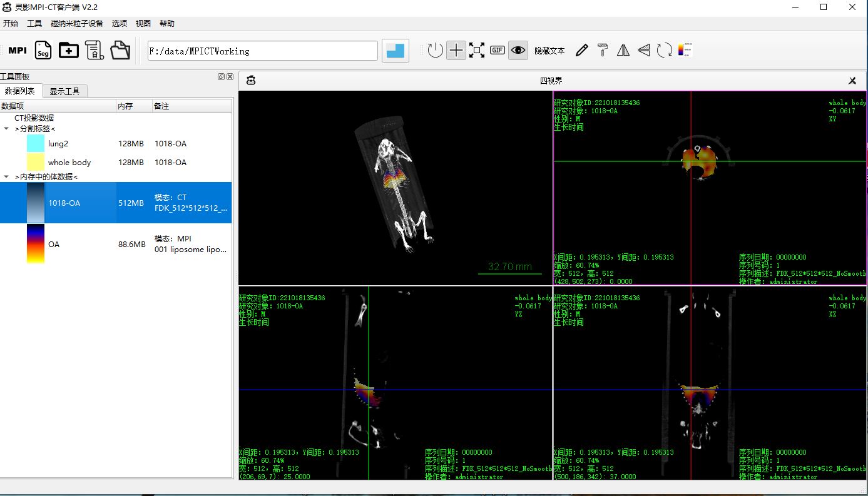Open the 磁纳米粒子设备 menu
The image size is (868, 496).
[77, 23]
